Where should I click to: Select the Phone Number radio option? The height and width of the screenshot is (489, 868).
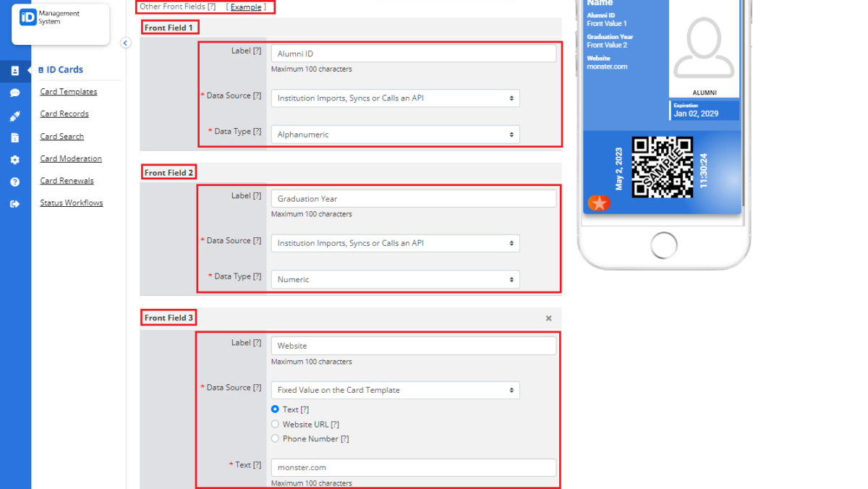click(x=275, y=439)
